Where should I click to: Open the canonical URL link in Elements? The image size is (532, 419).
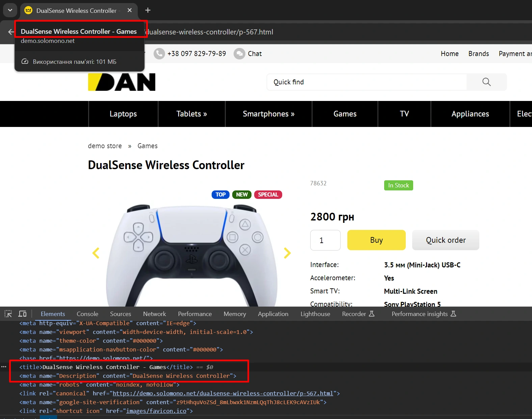[x=223, y=393]
